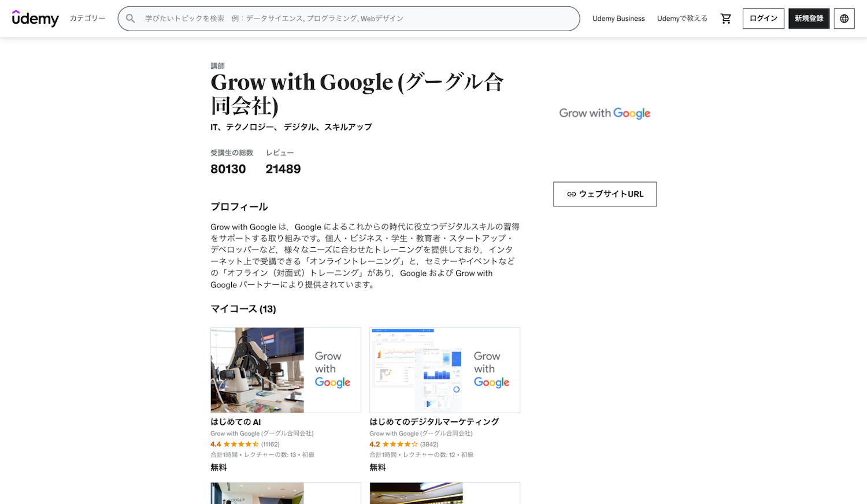867x504 pixels.
Task: Open language selector globe icon
Action: click(844, 18)
